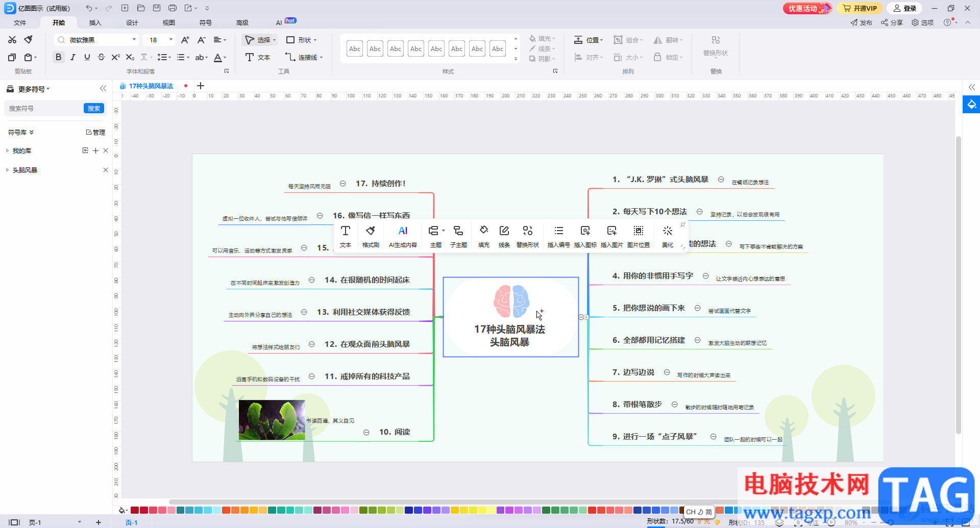Decrease font size with the A- icon
The width and height of the screenshot is (980, 528).
pos(201,40)
